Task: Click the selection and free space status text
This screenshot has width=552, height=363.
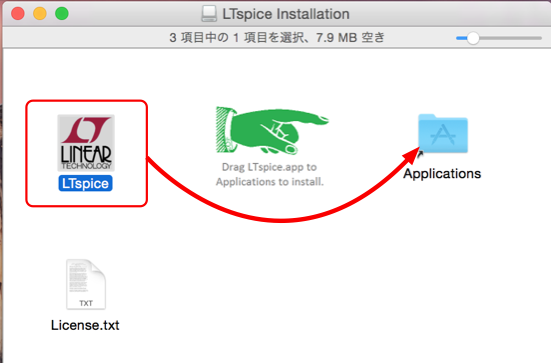Action: pos(277,37)
